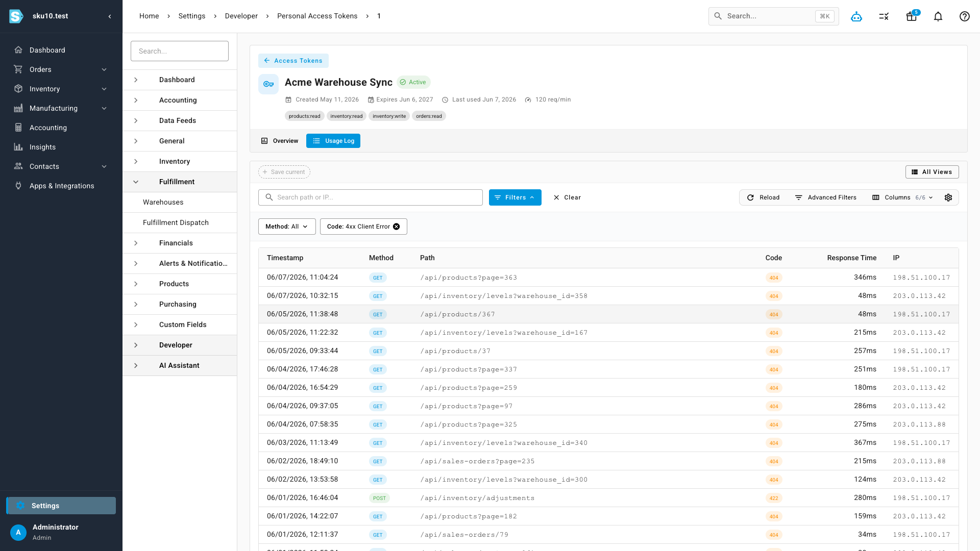Viewport: 980px width, 551px height.
Task: Open All Views button
Action: [932, 172]
